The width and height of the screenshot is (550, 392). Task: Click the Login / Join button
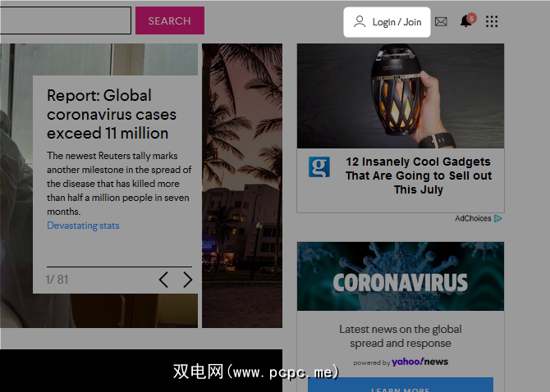(x=387, y=22)
